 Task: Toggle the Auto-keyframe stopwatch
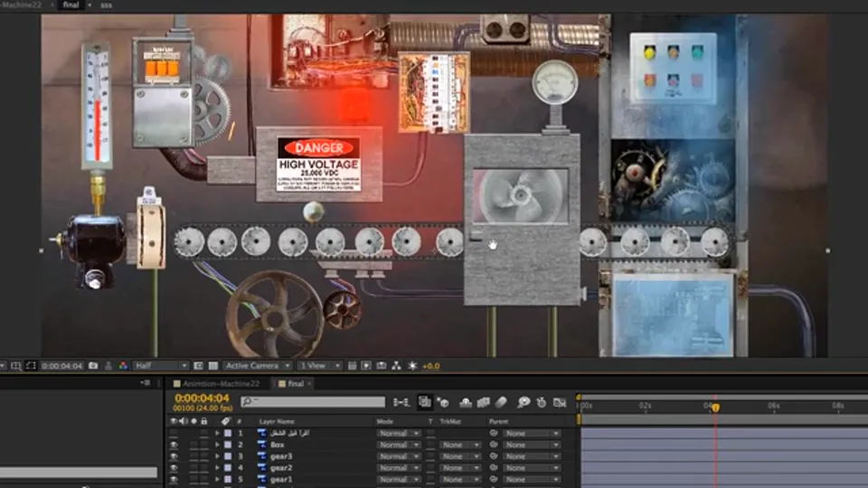click(x=542, y=402)
